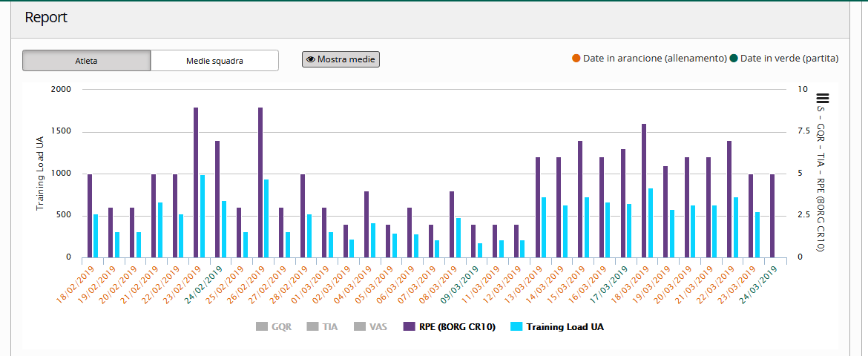
Task: Click the gray VAS legend square
Action: [x=358, y=326]
